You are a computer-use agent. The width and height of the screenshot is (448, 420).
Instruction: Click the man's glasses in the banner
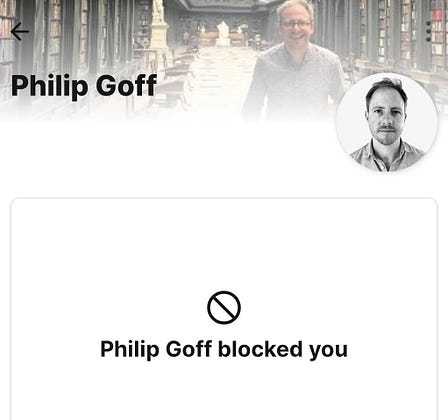[x=296, y=24]
